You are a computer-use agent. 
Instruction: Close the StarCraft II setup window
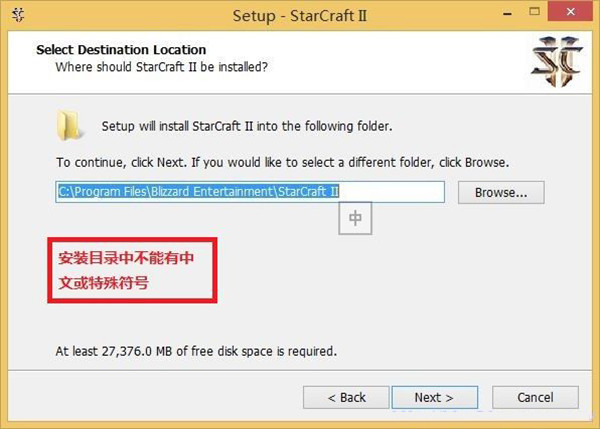(x=571, y=11)
